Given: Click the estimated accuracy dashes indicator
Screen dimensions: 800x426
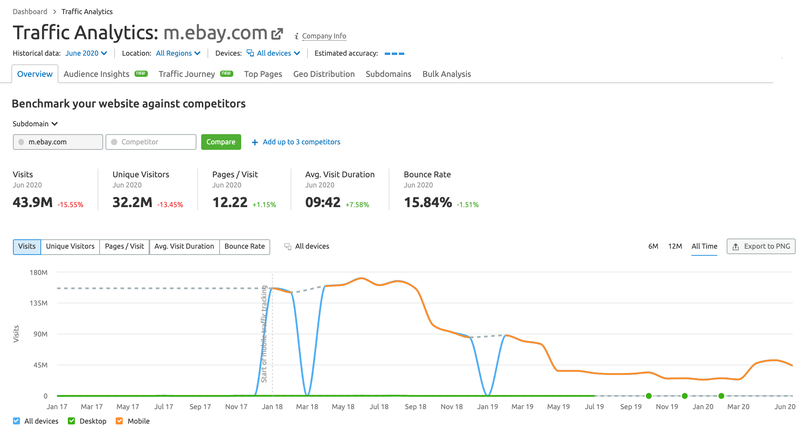Looking at the screenshot, I should [394, 53].
